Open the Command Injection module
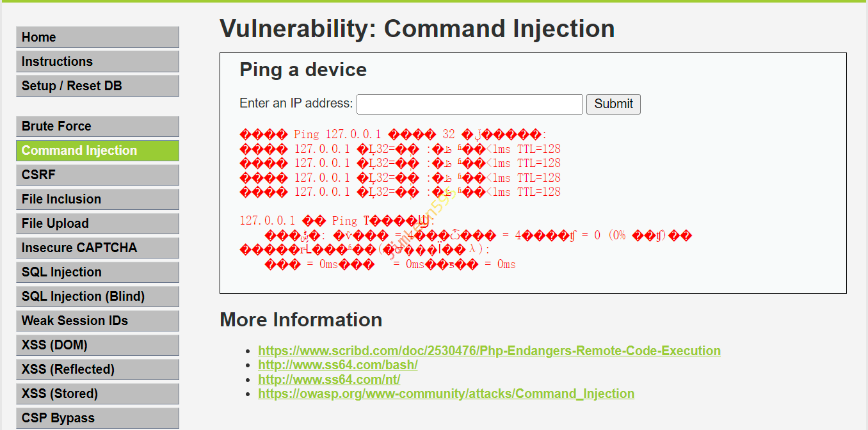Image resolution: width=868 pixels, height=430 pixels. [x=97, y=150]
